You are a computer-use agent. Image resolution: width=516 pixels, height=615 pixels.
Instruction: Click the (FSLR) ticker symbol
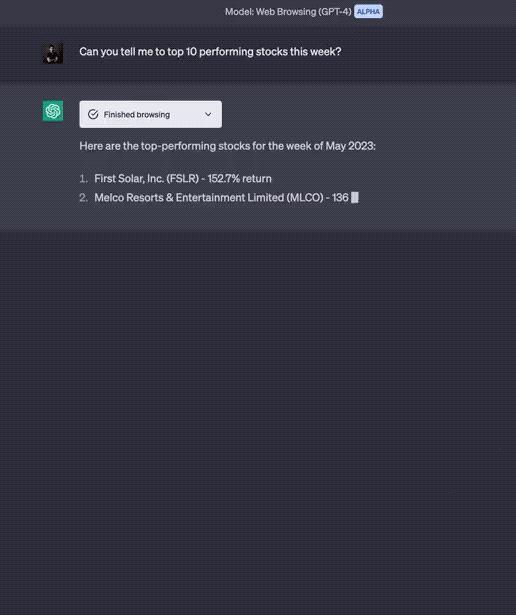[x=183, y=178]
